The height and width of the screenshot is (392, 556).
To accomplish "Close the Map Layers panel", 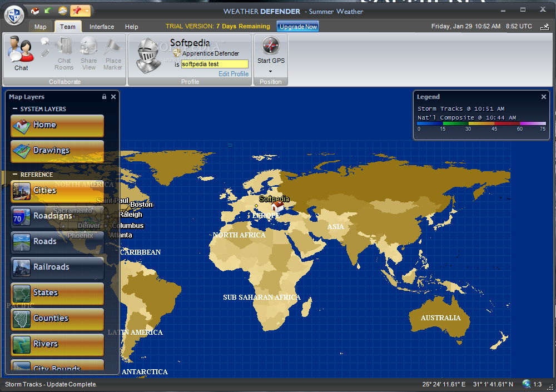I will [x=113, y=97].
